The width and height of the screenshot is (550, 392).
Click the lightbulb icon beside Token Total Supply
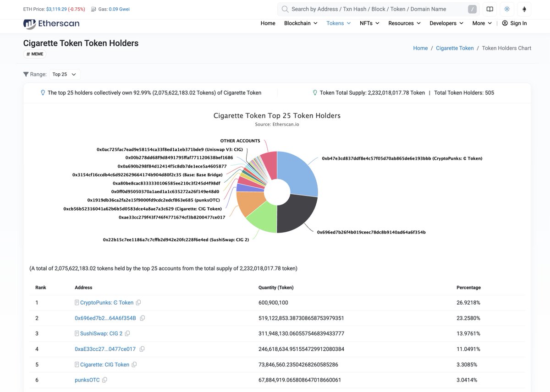click(315, 93)
